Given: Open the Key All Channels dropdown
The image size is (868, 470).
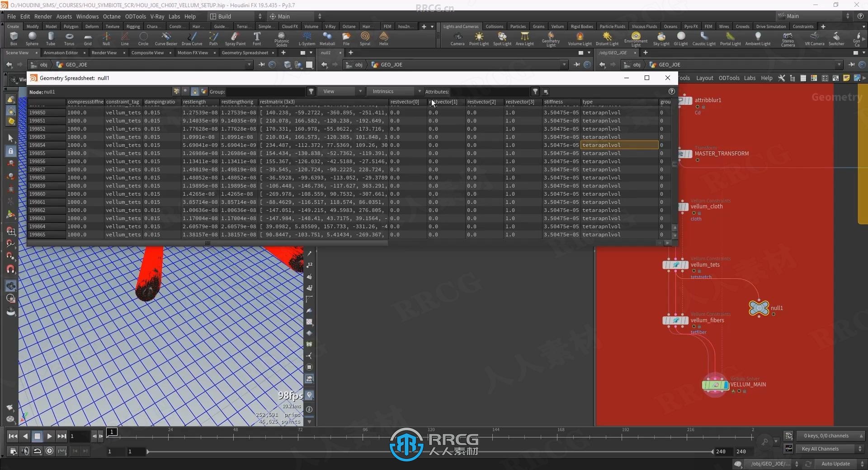Looking at the screenshot, I should (830, 449).
